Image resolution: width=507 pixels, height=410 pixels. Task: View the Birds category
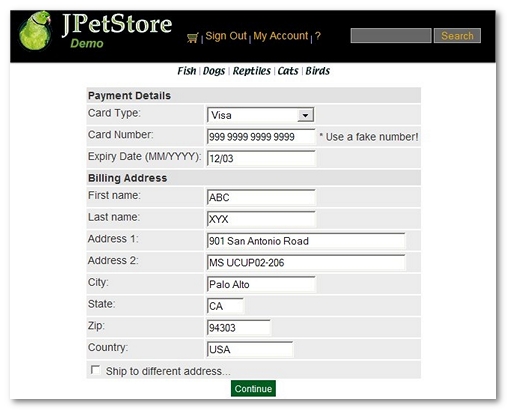[317, 71]
